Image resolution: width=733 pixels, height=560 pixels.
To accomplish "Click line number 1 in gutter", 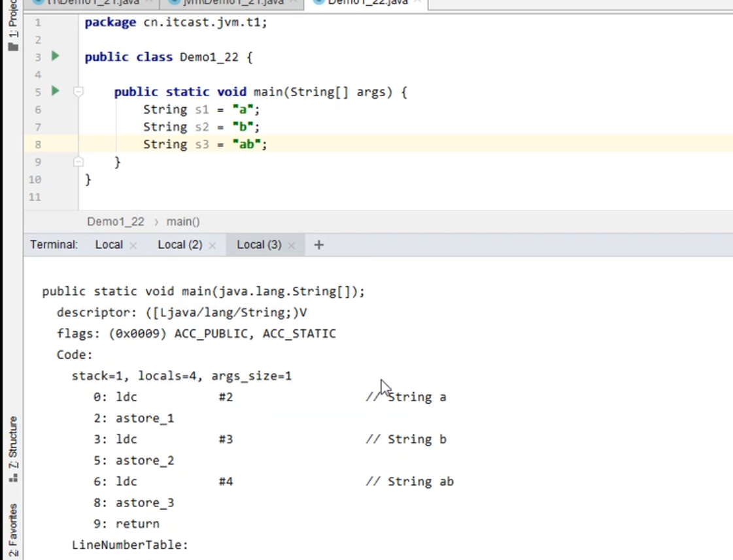I will [38, 22].
